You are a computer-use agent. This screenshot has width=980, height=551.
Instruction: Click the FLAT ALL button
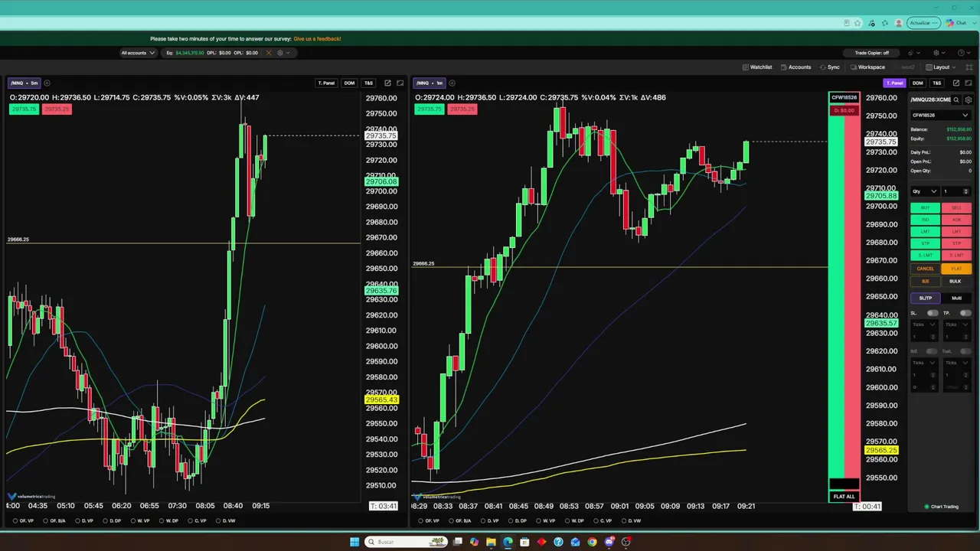[x=844, y=497]
